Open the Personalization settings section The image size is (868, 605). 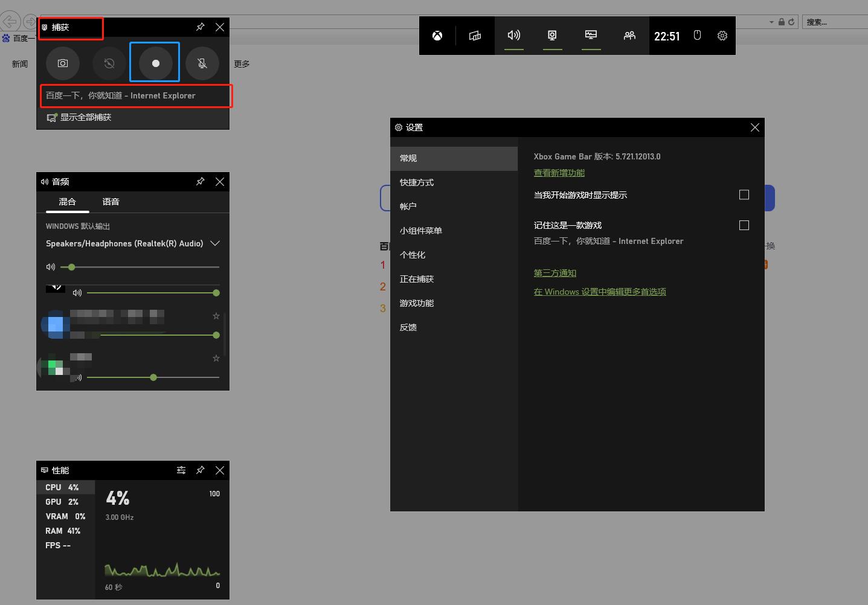click(x=413, y=255)
